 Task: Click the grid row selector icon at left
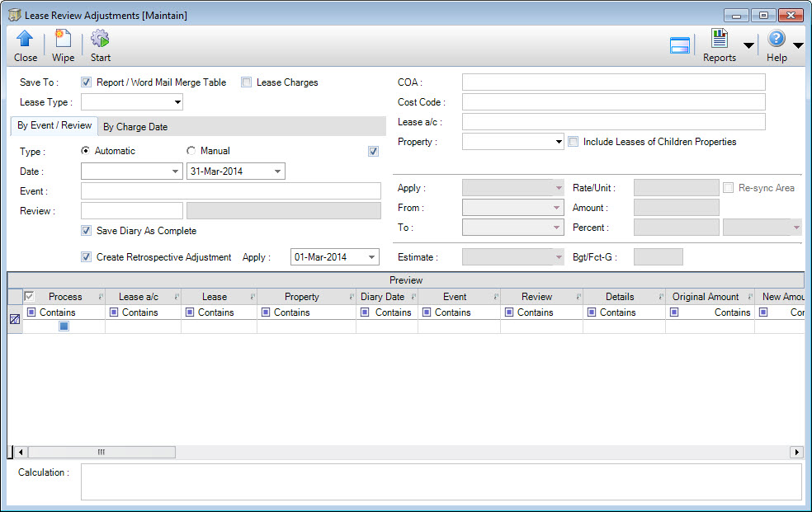tap(14, 320)
